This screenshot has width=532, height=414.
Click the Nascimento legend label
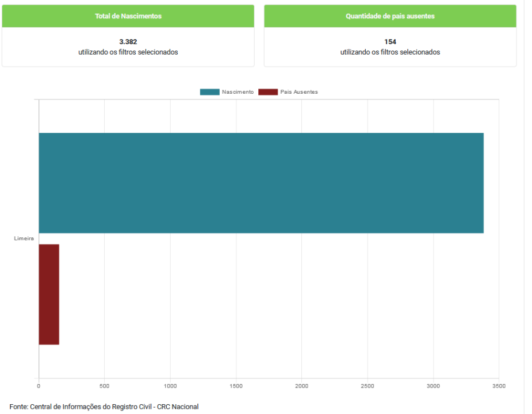coord(238,92)
